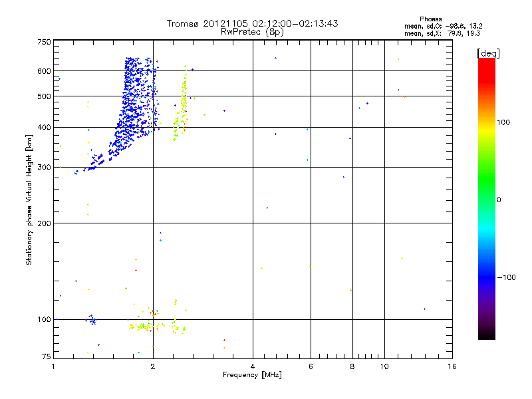Click the 'Phases' header text
Viewport: 532px width, 399px height.
(430, 19)
